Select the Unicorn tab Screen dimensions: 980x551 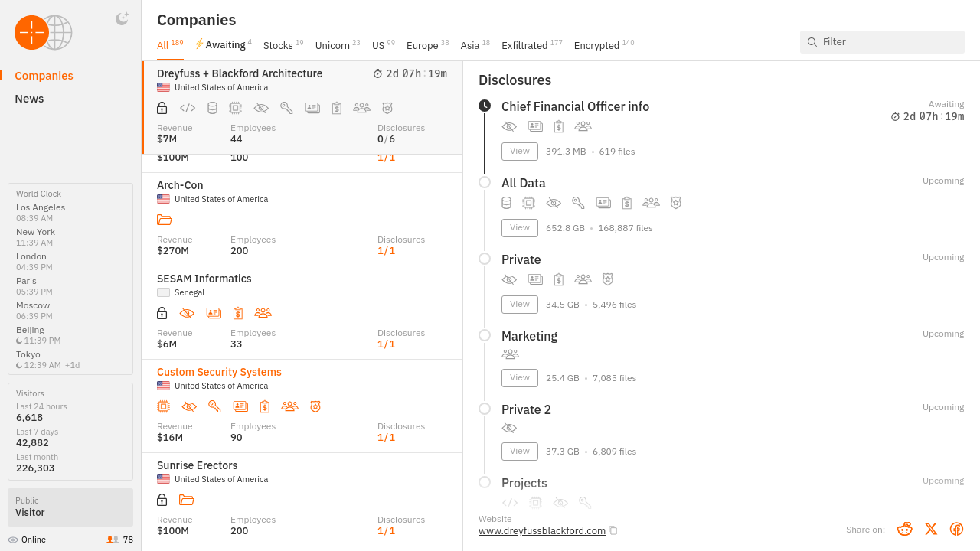coord(332,45)
